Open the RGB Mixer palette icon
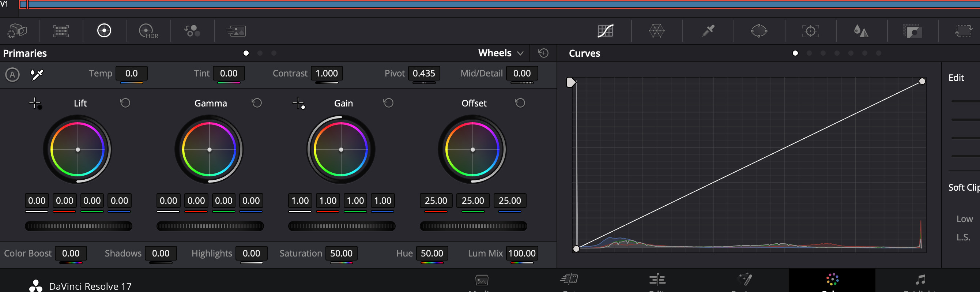This screenshot has width=980, height=292. pos(192,30)
